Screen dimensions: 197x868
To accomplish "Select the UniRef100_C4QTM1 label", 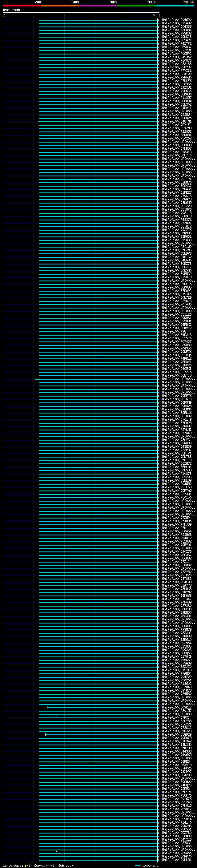I will [177, 122].
